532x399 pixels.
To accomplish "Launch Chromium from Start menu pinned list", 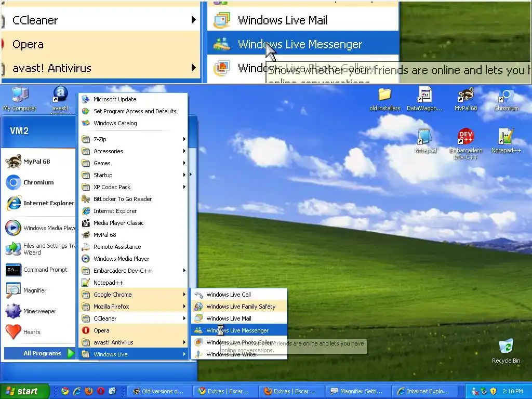I will [x=38, y=182].
